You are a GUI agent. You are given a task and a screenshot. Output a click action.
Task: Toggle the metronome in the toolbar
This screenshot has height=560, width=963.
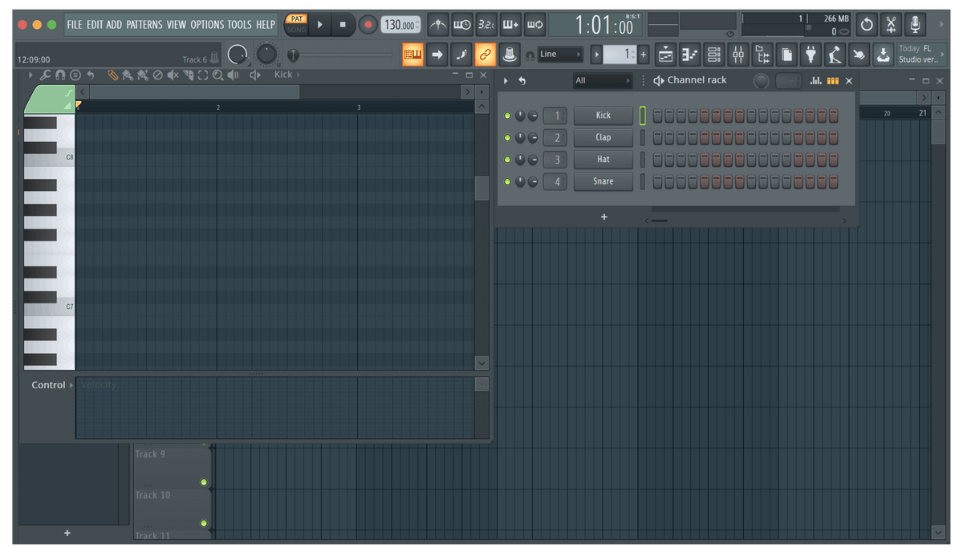coord(438,25)
